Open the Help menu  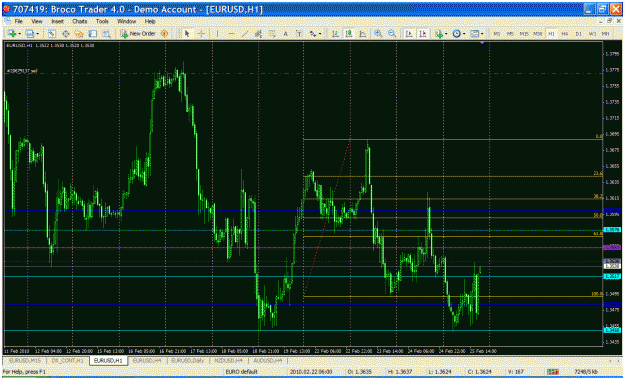point(150,21)
